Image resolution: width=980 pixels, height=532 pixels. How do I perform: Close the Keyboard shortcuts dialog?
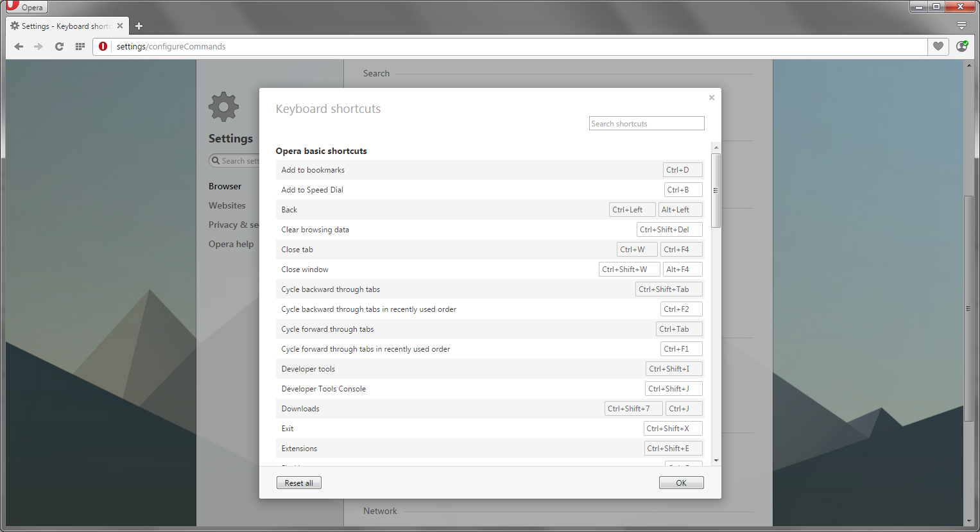coord(711,97)
